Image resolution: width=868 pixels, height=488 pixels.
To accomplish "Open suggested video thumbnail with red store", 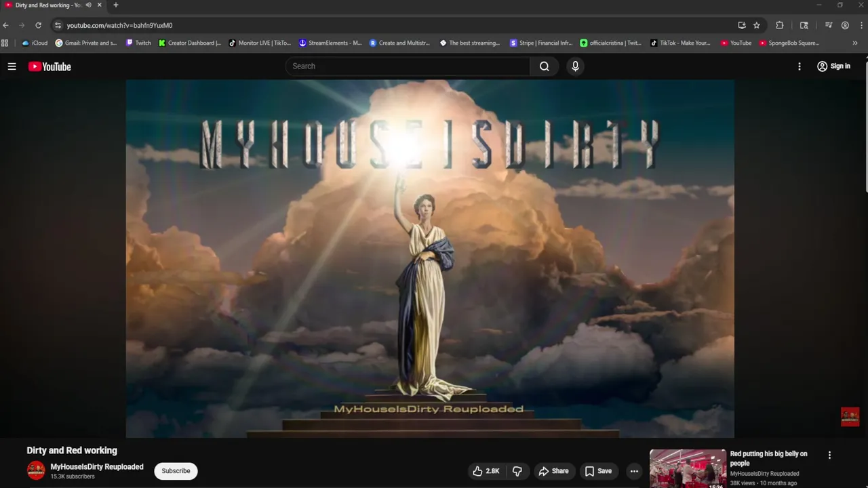I will (688, 468).
